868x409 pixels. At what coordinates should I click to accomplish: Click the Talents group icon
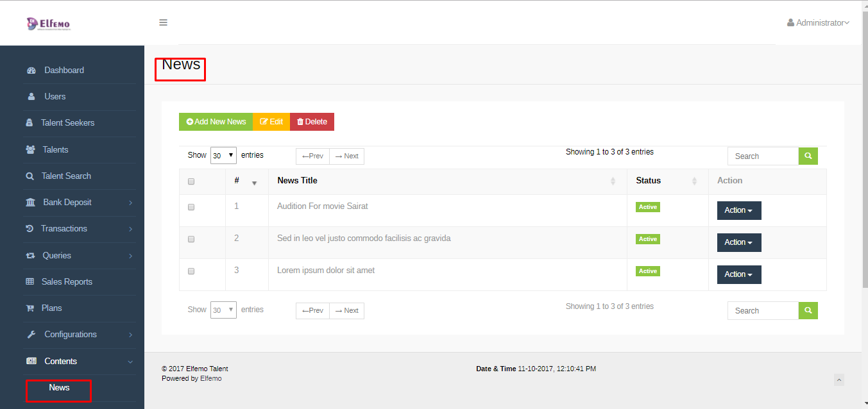[x=30, y=150]
